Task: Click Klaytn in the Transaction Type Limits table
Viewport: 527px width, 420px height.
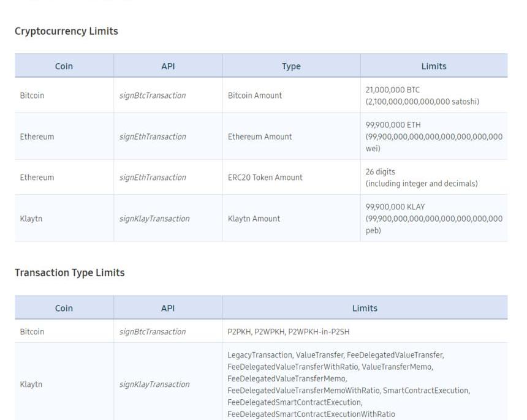Action: (x=31, y=384)
